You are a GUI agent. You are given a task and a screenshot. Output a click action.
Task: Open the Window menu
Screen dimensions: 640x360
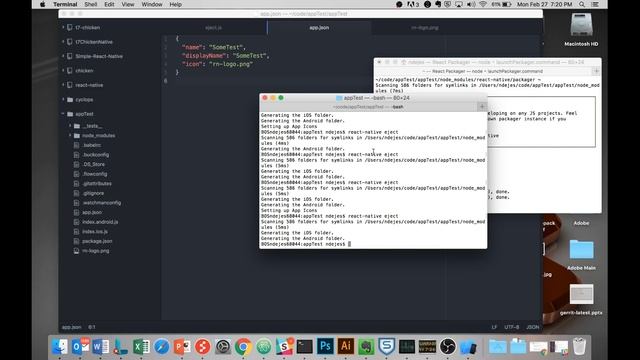coord(152,4)
